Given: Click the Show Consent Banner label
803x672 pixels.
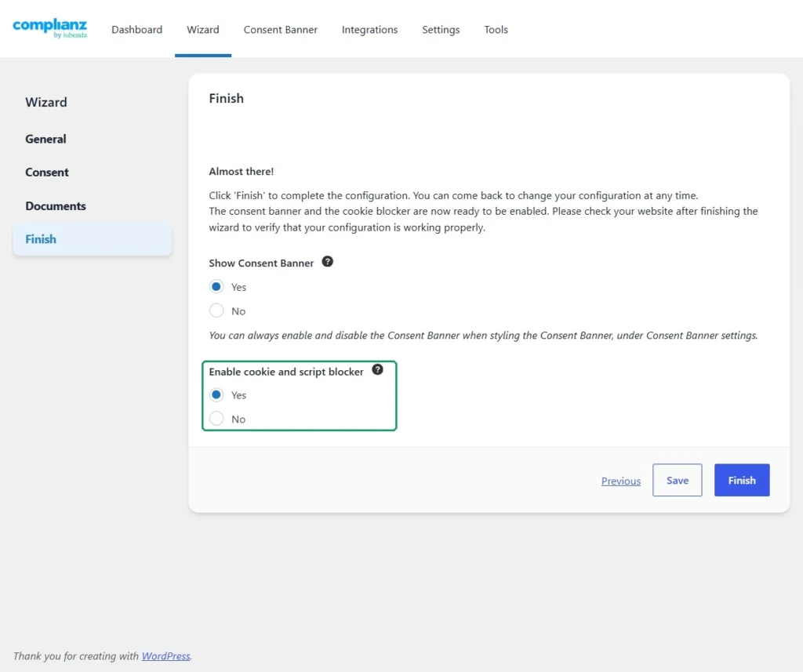Looking at the screenshot, I should pos(261,263).
